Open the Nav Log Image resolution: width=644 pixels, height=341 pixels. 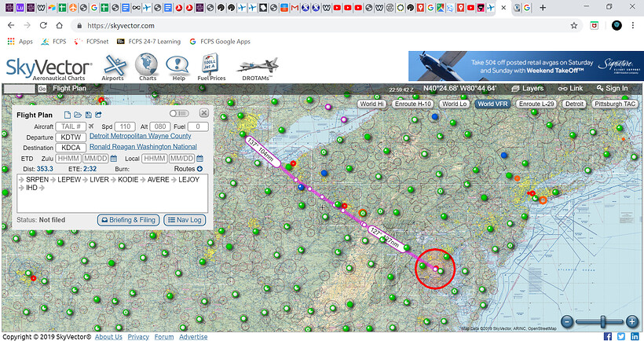pos(185,220)
